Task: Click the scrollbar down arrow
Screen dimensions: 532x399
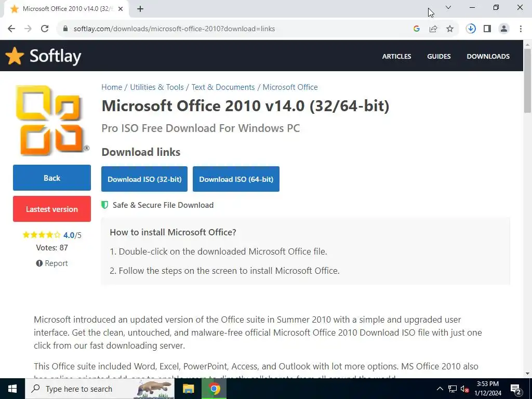Action: [x=527, y=374]
